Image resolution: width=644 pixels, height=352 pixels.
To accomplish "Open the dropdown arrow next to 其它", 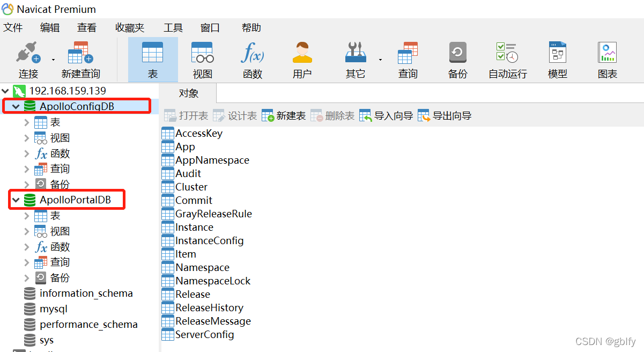I will click(380, 60).
